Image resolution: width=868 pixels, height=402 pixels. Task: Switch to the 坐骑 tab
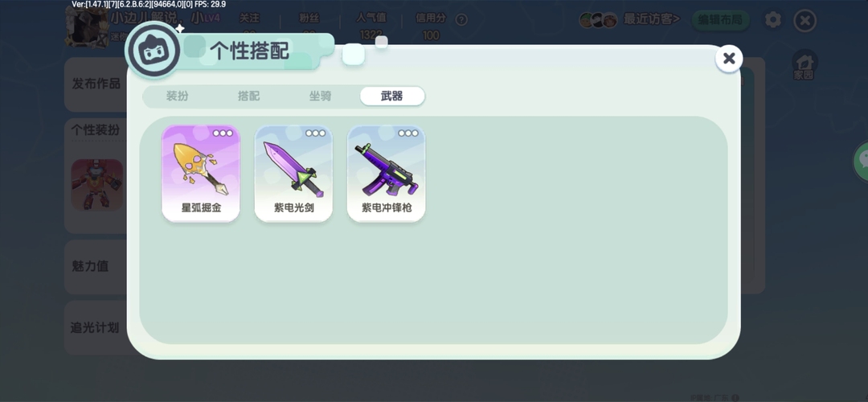coord(320,96)
